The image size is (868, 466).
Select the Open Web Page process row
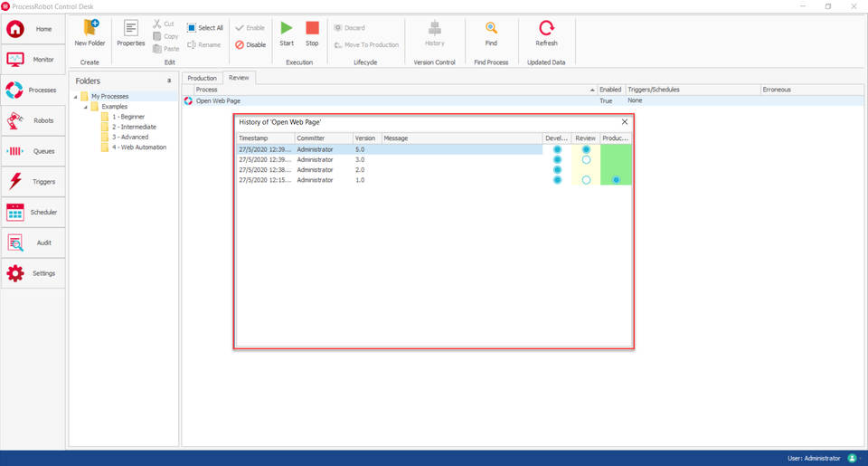tap(523, 100)
